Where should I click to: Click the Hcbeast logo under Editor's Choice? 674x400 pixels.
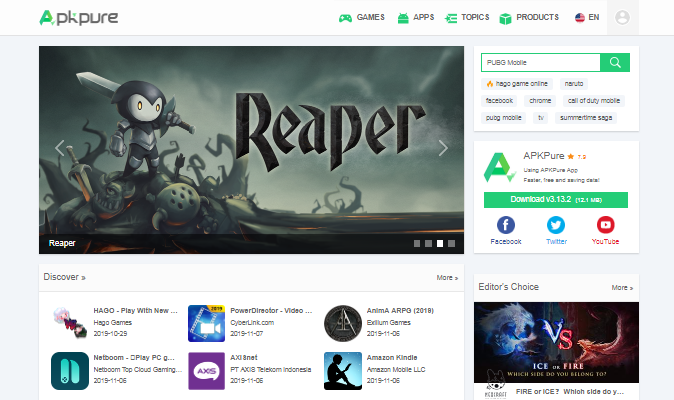tap(496, 385)
